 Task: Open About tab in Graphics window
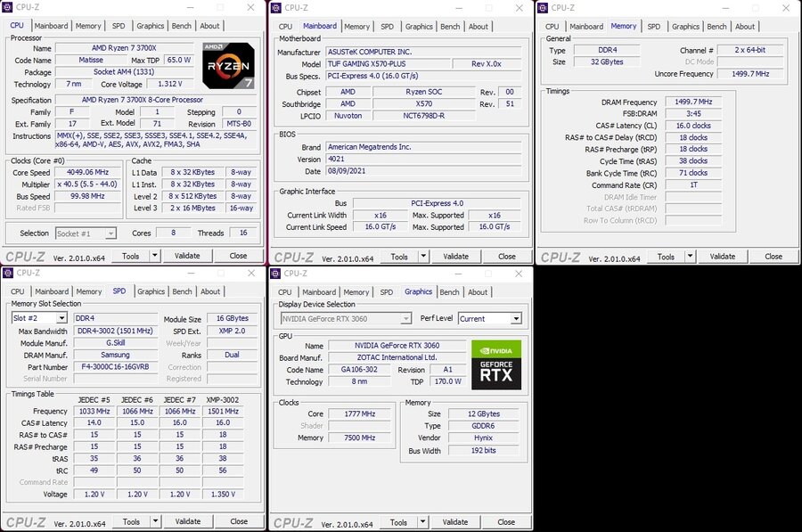478,291
